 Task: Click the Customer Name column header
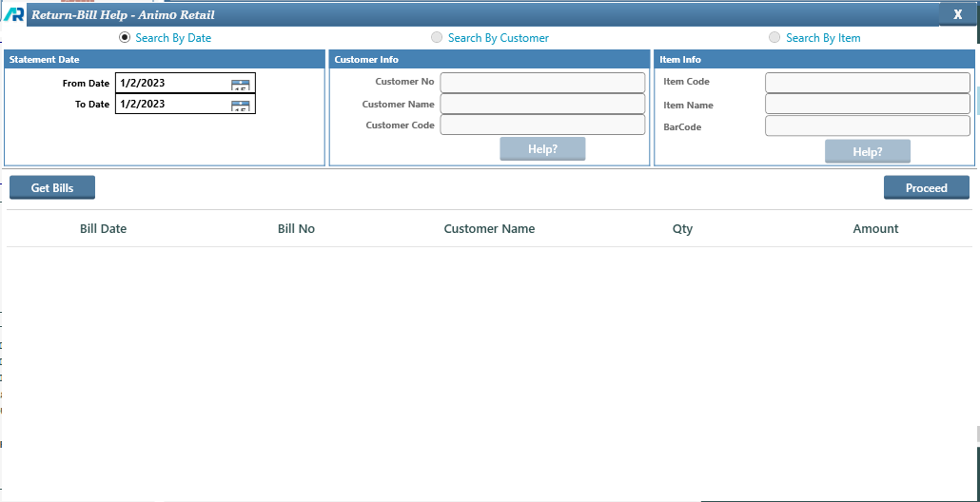point(489,228)
